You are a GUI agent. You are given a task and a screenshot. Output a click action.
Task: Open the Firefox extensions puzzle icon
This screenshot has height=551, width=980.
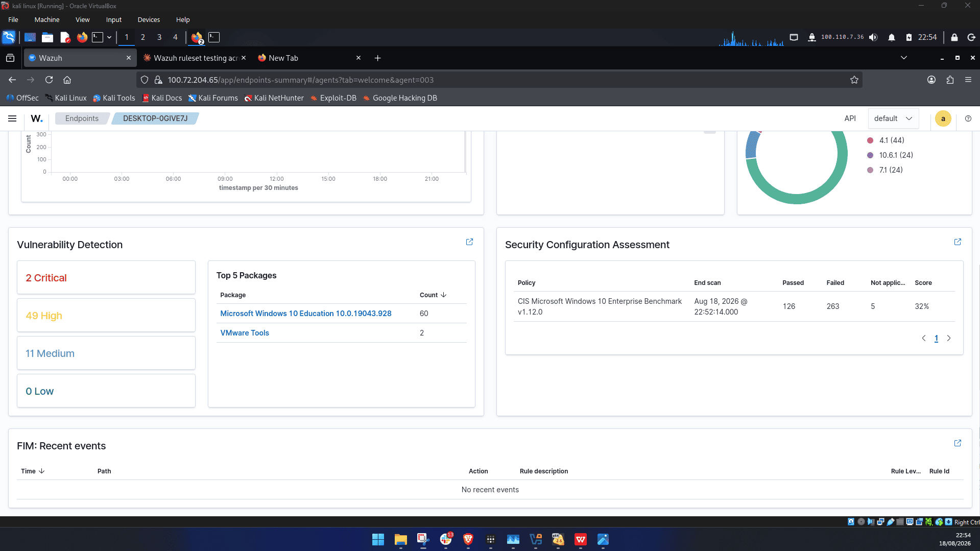[x=950, y=80]
